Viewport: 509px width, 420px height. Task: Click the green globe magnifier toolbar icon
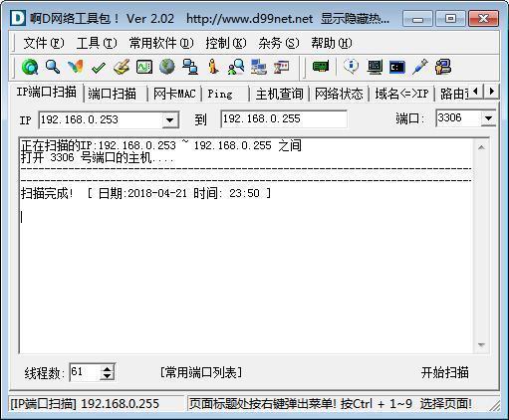(30, 67)
